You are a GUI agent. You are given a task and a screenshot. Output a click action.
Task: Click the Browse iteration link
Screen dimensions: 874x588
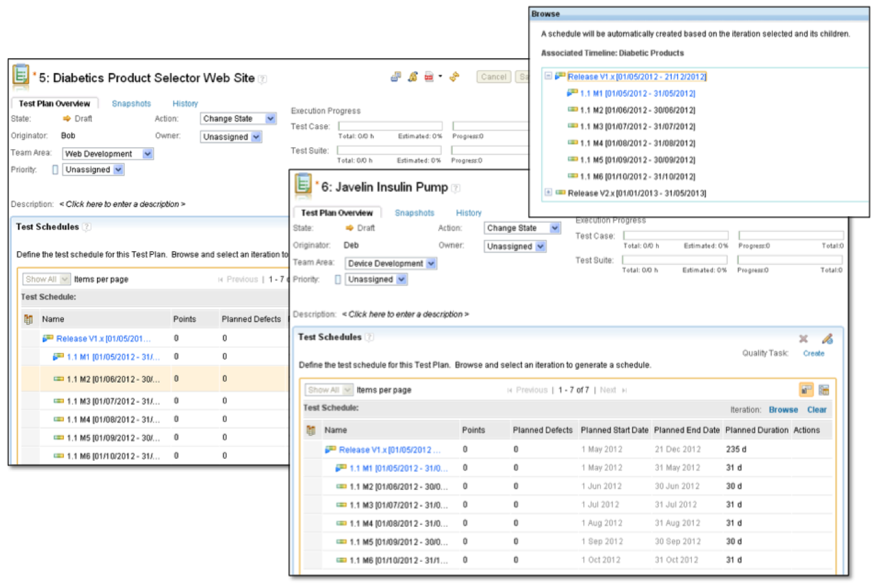point(784,410)
